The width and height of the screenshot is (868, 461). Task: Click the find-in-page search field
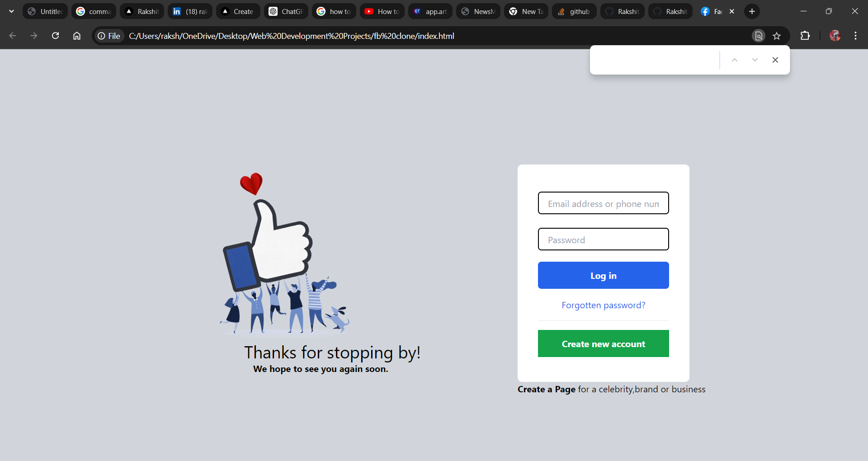[x=656, y=60]
